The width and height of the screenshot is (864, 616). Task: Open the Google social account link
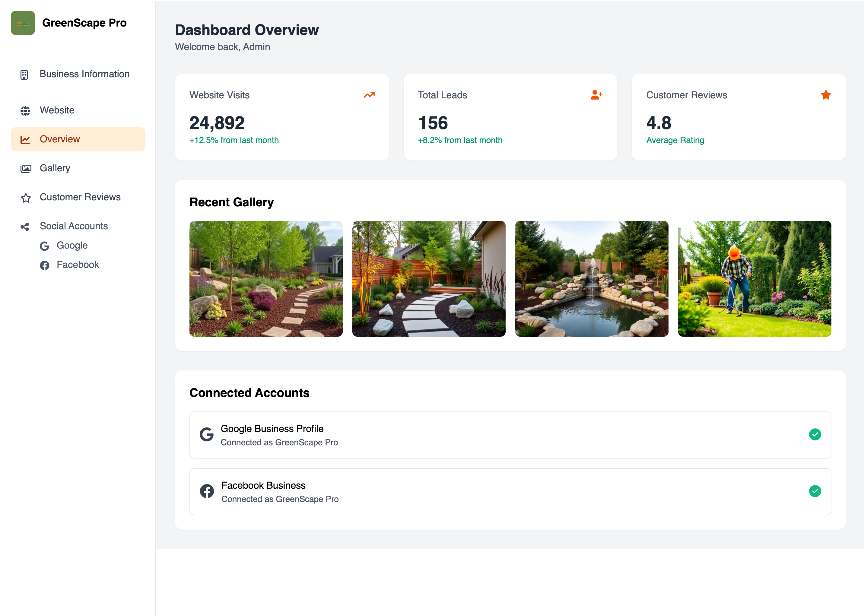(x=72, y=246)
